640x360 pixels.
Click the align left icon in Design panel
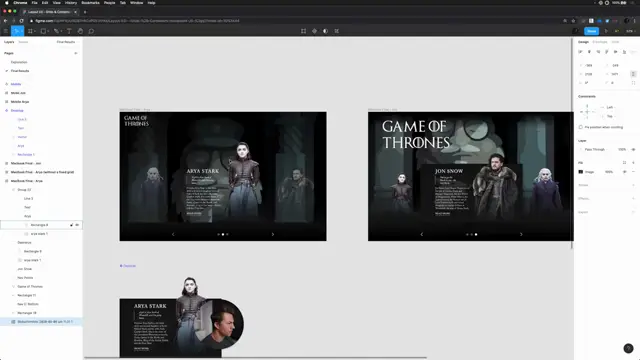[580, 52]
